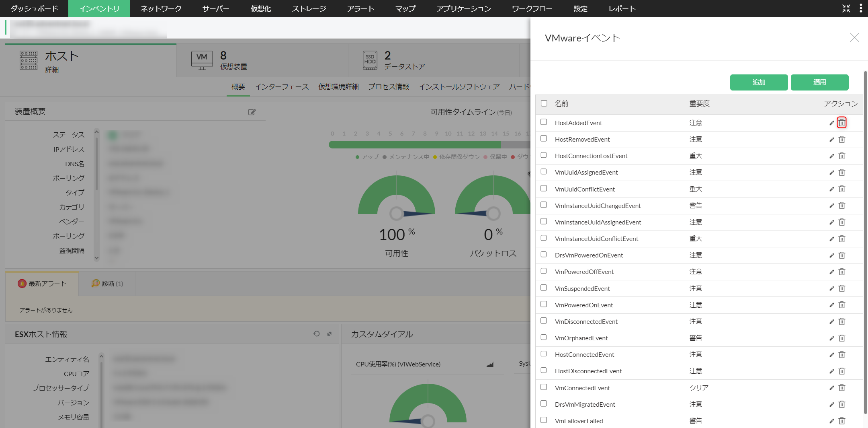Viewport: 868px width, 428px height.
Task: Close the VMwareイベント panel
Action: [854, 38]
